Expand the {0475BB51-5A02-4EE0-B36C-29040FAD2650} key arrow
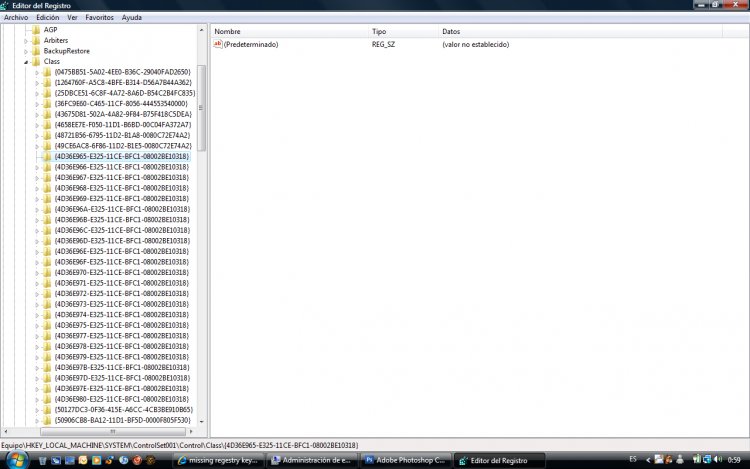The image size is (750, 469). tap(36, 73)
